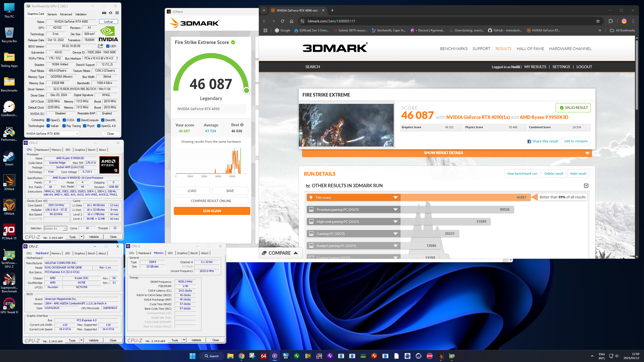Switch to the Advanced tab in GPU-Z
Image resolution: width=644 pixels, height=362 pixels.
(66, 14)
